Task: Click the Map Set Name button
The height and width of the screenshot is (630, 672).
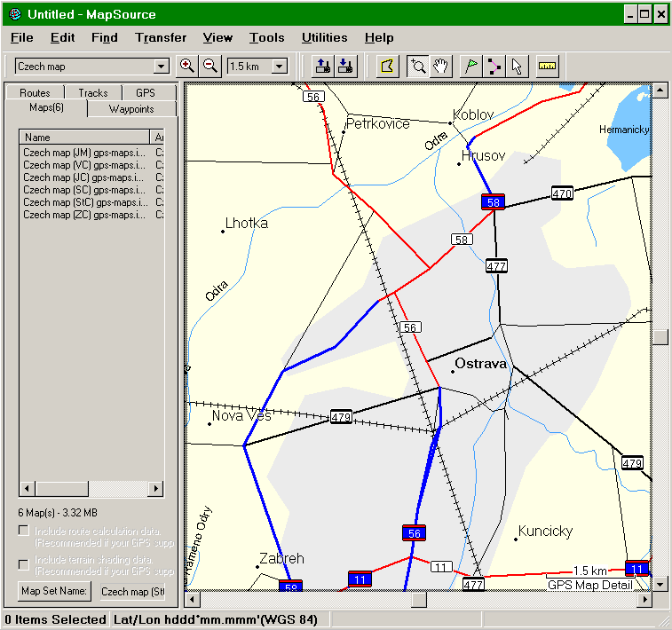Action: [54, 591]
